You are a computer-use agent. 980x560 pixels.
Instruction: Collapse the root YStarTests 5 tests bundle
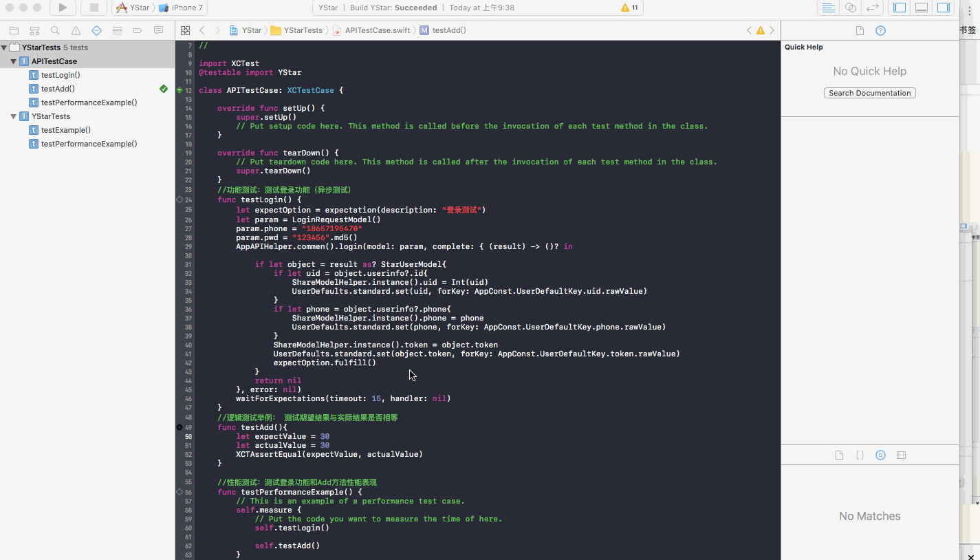click(x=4, y=48)
